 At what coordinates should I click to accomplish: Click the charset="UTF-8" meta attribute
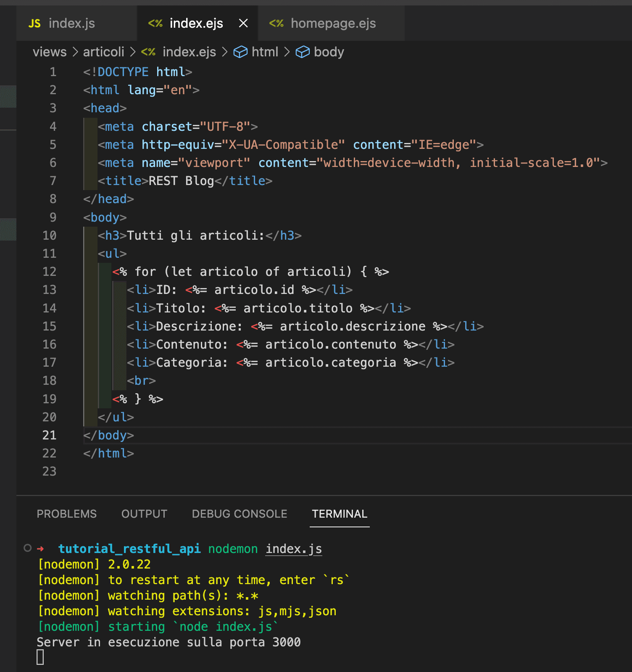click(196, 127)
